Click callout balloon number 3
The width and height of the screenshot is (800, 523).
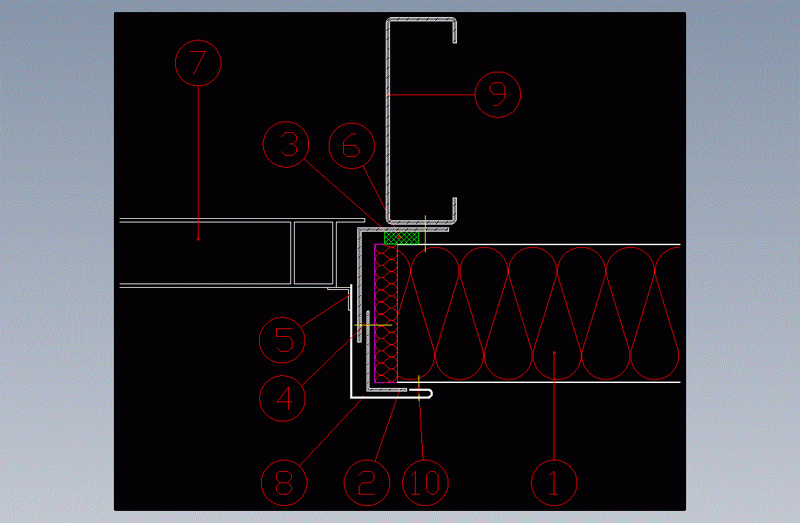click(x=288, y=146)
